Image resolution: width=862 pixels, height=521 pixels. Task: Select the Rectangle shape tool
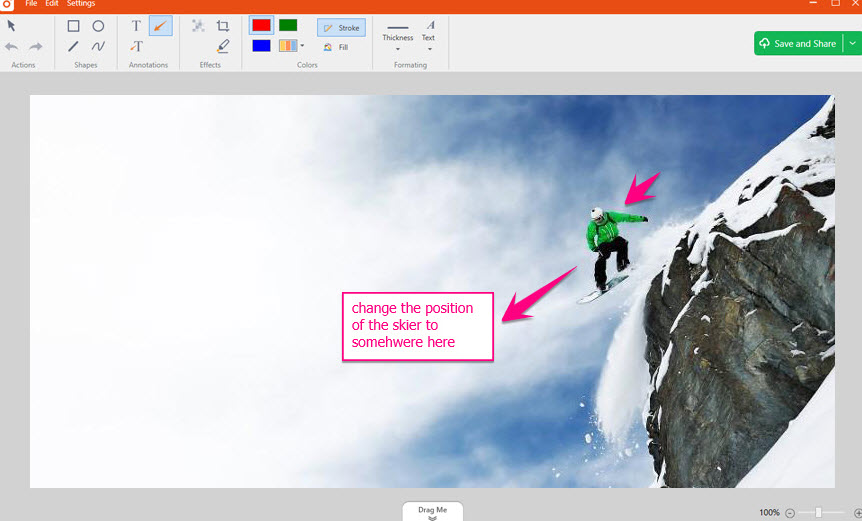click(x=73, y=26)
